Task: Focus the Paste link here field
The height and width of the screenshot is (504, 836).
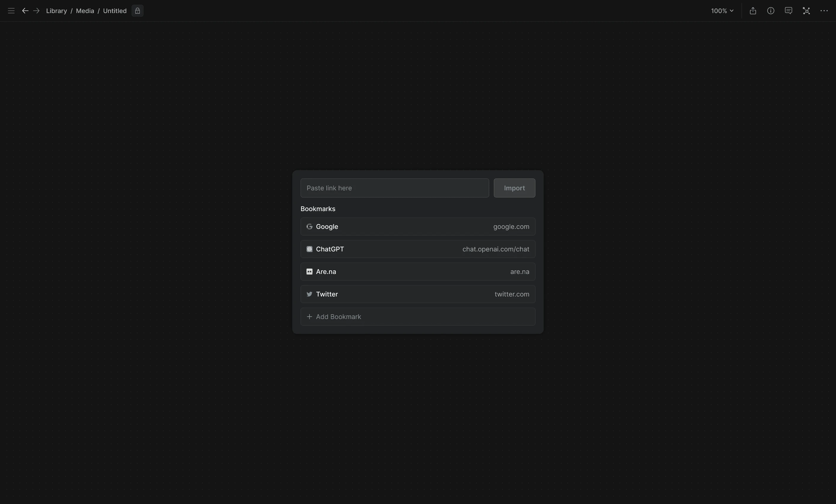Action: 395,188
